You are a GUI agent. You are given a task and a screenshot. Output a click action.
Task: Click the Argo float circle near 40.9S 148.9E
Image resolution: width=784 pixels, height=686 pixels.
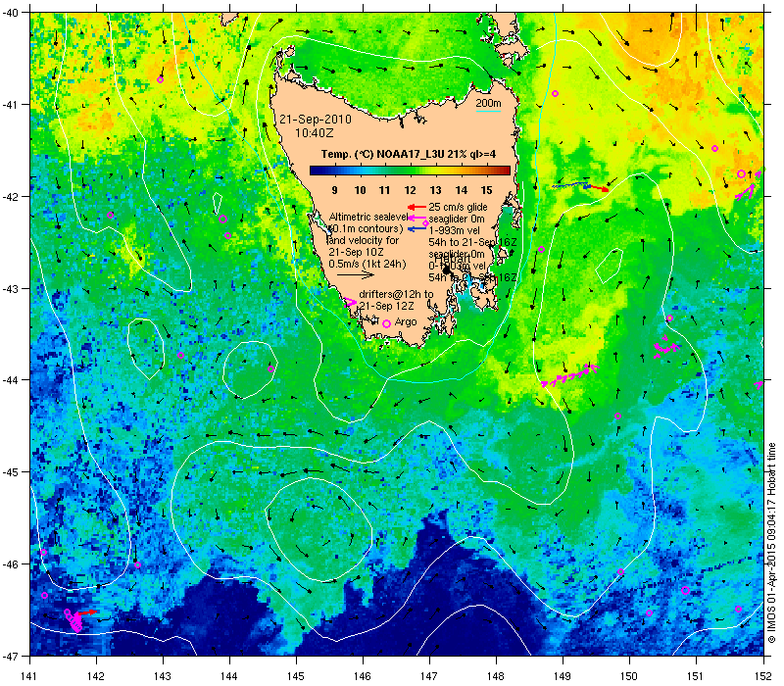click(x=555, y=93)
